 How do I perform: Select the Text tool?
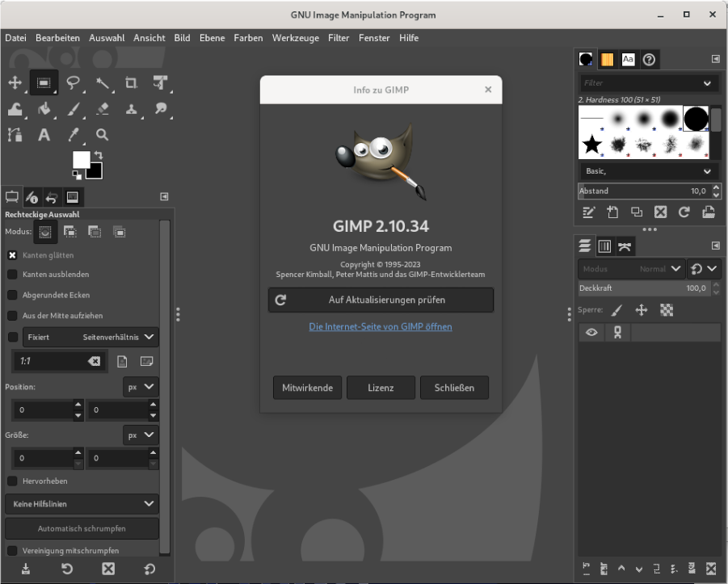pyautogui.click(x=44, y=135)
